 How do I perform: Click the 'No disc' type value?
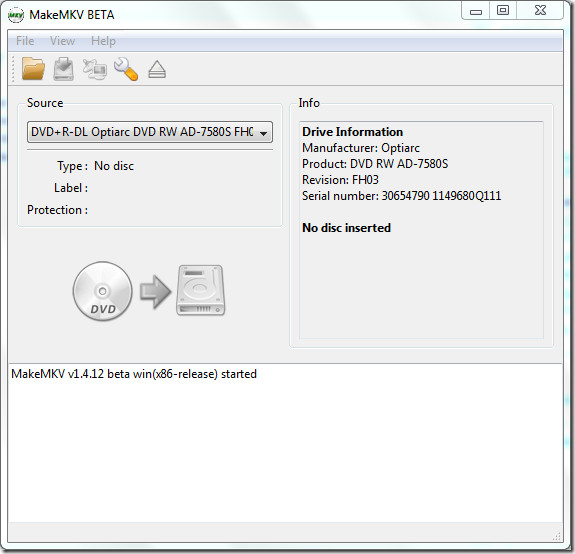click(x=114, y=166)
